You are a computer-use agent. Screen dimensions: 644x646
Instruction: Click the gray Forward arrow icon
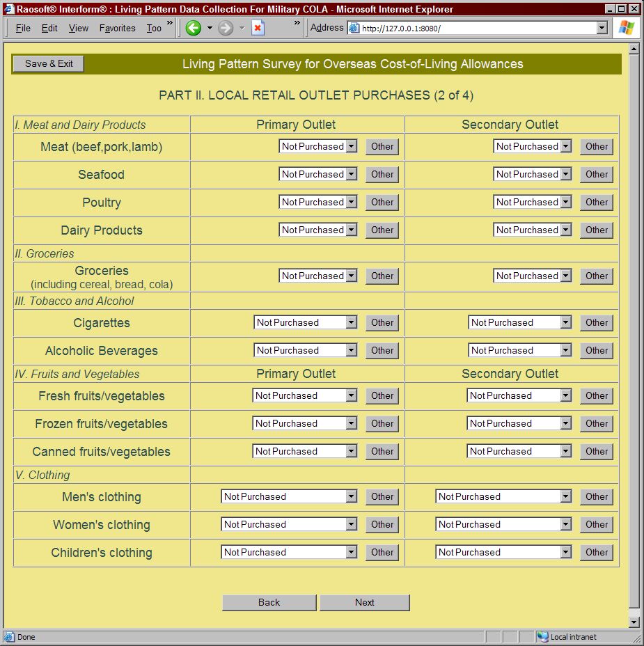coord(226,28)
